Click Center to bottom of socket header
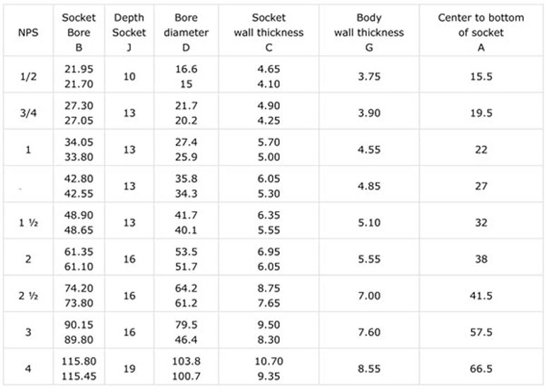The width and height of the screenshot is (545, 392). click(x=481, y=32)
